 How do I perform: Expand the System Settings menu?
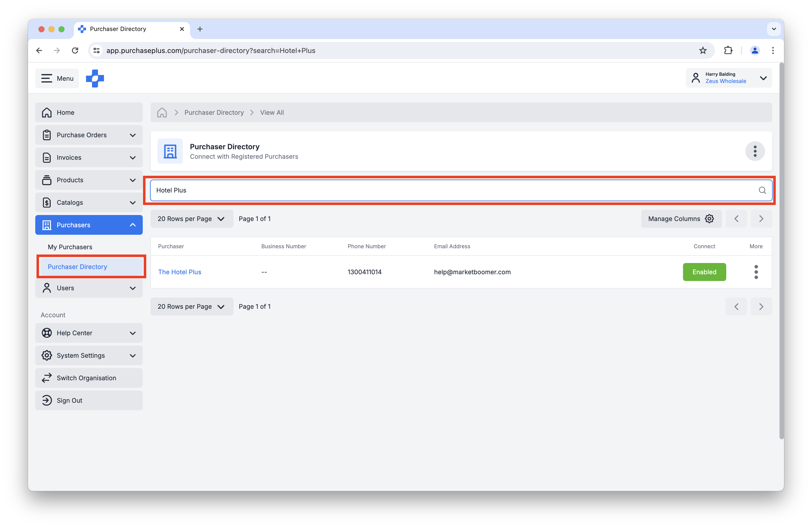pos(89,356)
